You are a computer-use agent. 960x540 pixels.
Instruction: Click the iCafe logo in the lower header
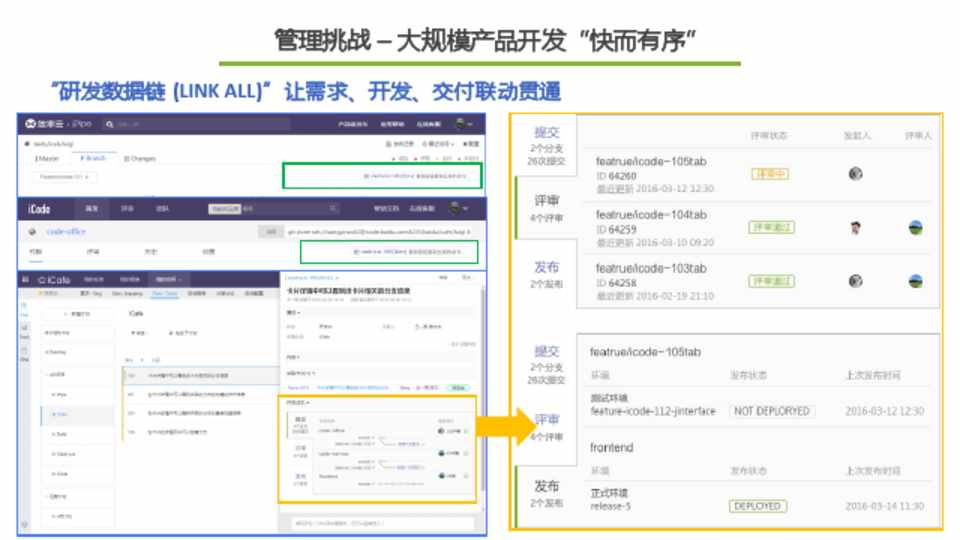(54, 280)
